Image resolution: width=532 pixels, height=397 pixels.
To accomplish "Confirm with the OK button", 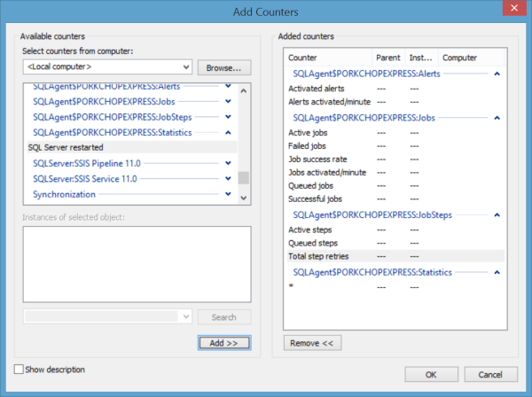I will pyautogui.click(x=431, y=375).
